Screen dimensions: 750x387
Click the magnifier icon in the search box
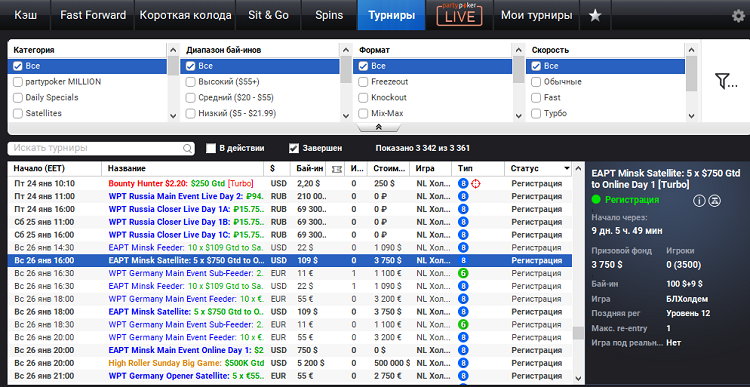[x=188, y=148]
